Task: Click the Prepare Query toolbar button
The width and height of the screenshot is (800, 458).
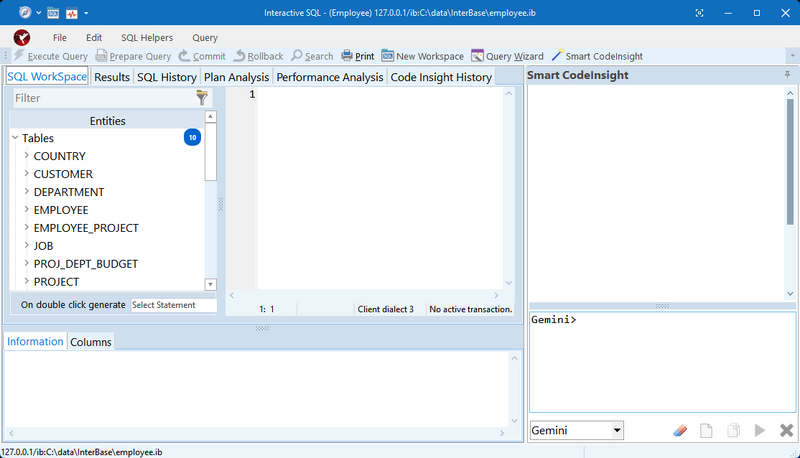Action: click(133, 56)
